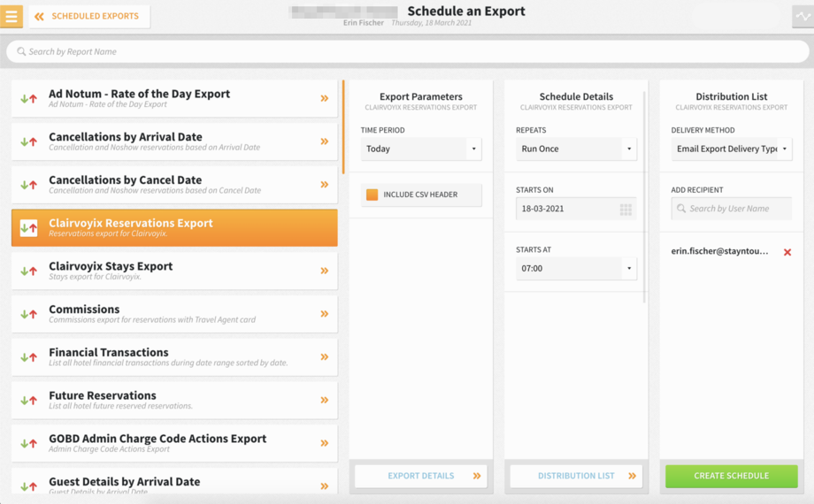Image resolution: width=814 pixels, height=504 pixels.
Task: Click the Export Parameters panel heading
Action: pos(421,96)
